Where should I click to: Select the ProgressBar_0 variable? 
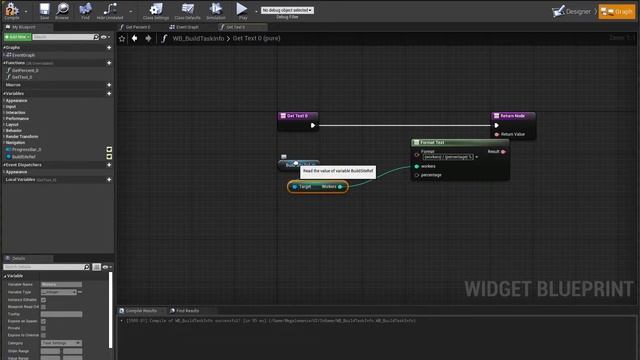tap(26, 150)
